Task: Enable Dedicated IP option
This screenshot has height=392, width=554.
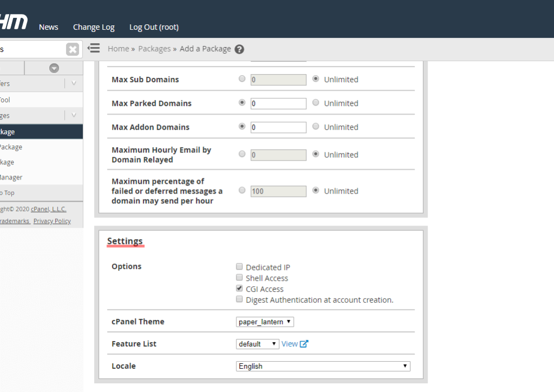Action: [240, 267]
